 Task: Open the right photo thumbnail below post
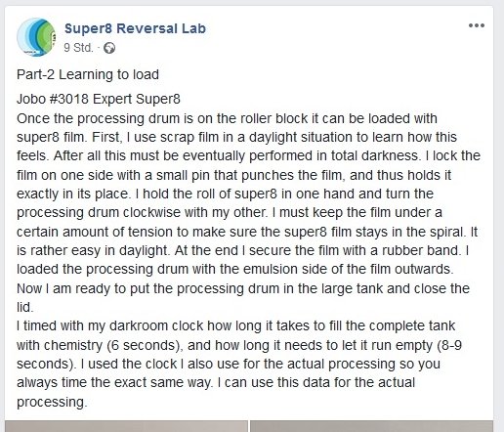point(371,426)
